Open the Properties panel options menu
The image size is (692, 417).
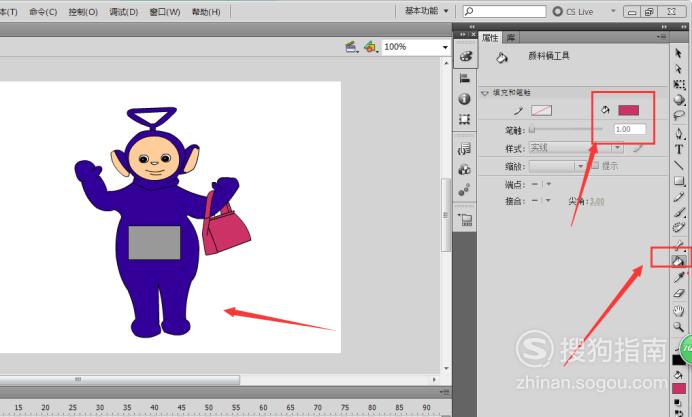661,38
